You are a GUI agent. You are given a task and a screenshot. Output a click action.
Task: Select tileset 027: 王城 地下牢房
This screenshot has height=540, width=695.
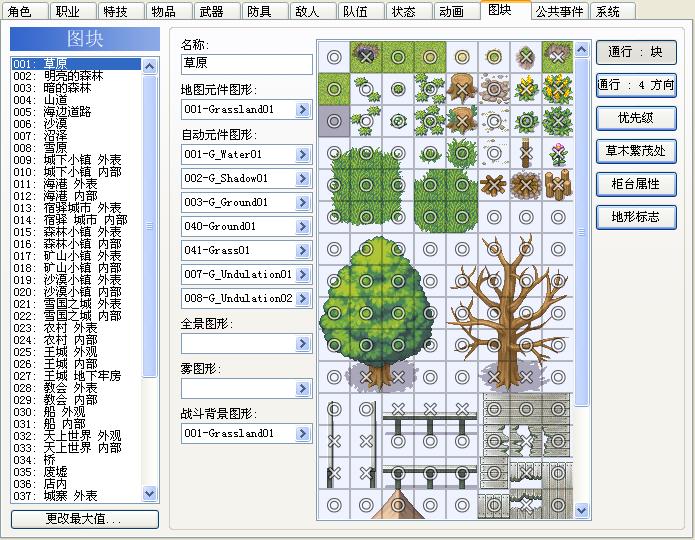pyautogui.click(x=76, y=376)
